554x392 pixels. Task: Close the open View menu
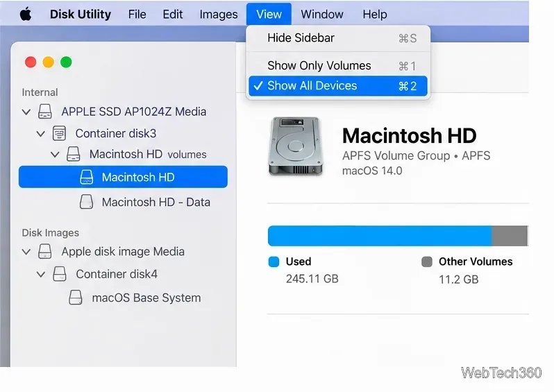[x=269, y=14]
